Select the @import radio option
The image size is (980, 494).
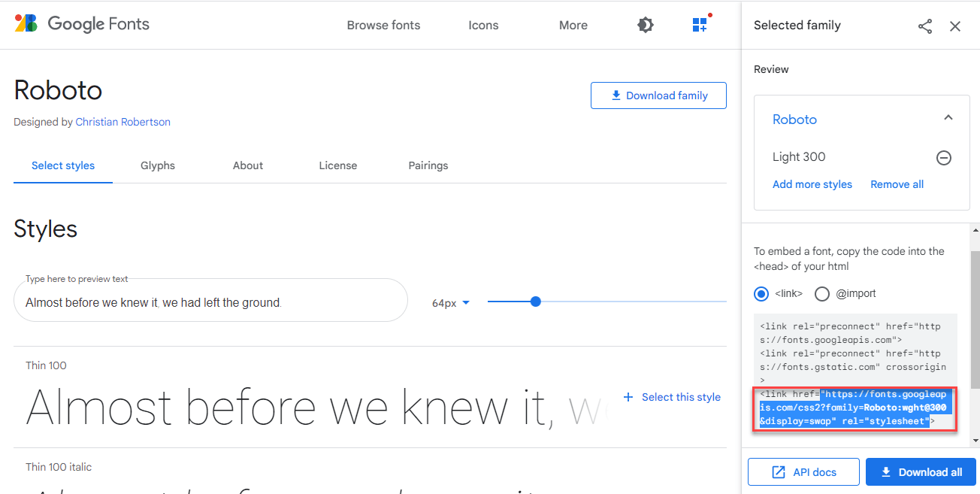pyautogui.click(x=822, y=294)
